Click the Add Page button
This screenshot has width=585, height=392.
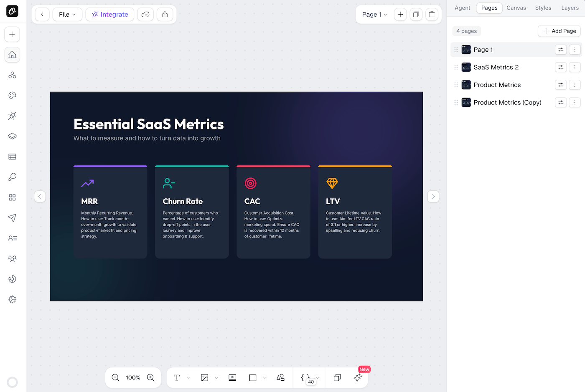pos(559,31)
